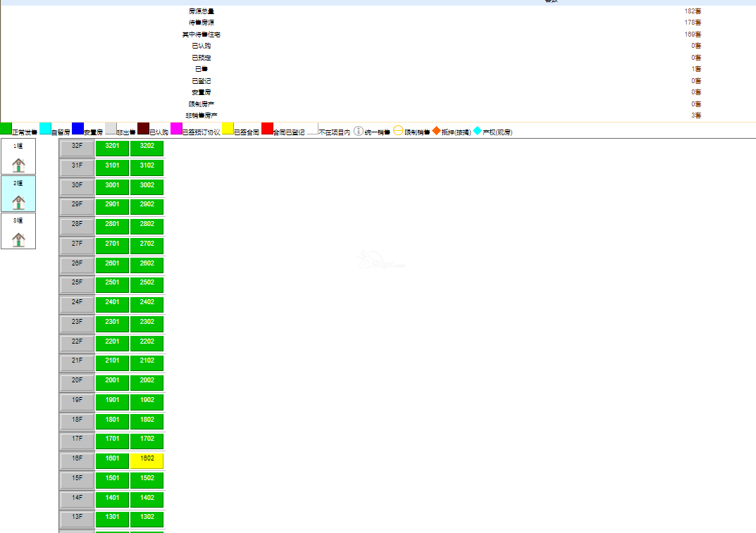Viewport: 756px width, 533px height.
Task: Open unit 3201
Action: 112,149
